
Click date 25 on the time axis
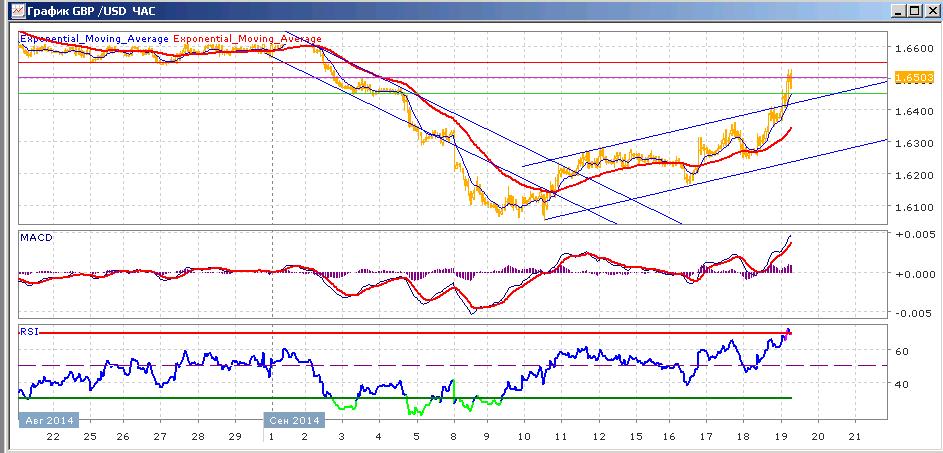[x=90, y=436]
